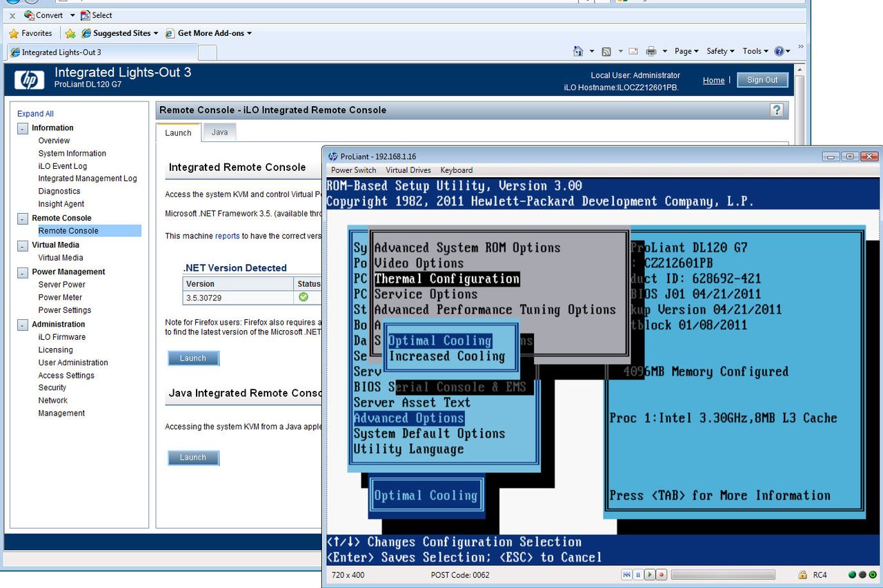Click the padlock encryption icon
Screen dimensions: 883x588
tap(802, 574)
